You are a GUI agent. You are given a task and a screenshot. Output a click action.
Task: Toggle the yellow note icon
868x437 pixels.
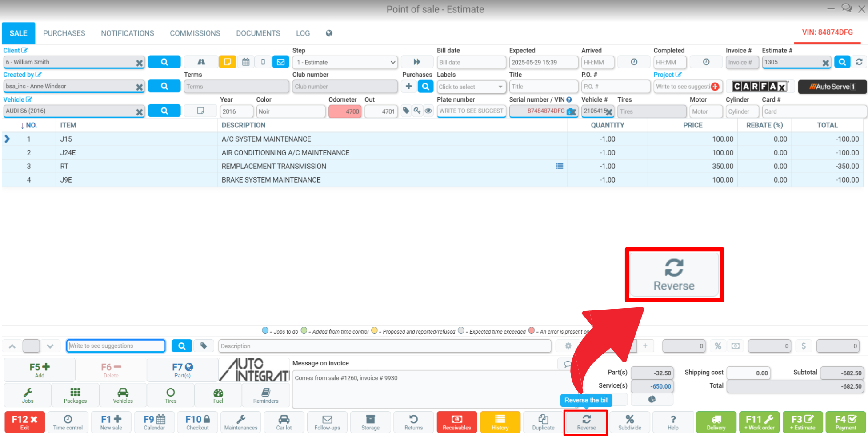coord(227,62)
